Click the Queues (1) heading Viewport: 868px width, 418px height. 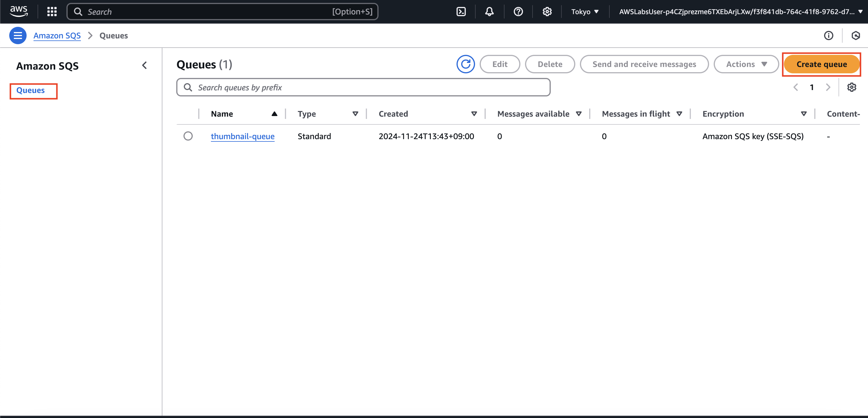pyautogui.click(x=204, y=64)
